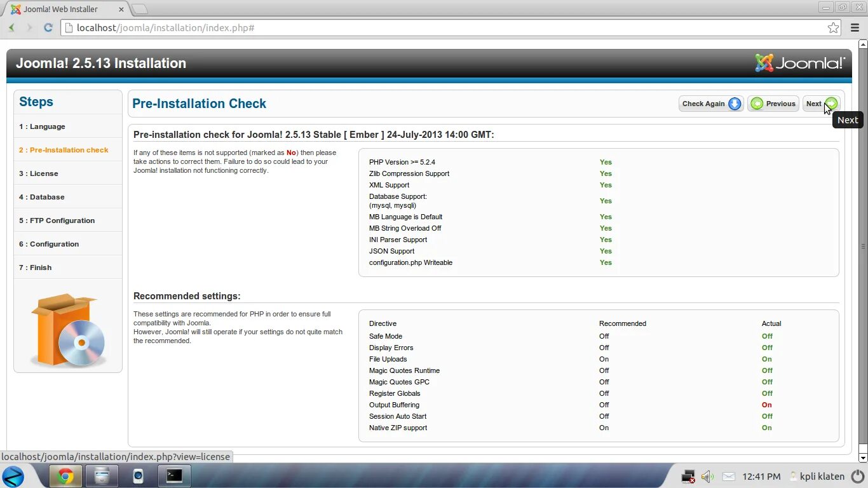This screenshot has height=488, width=868.
Task: Click Chrome icon in taskbar
Action: tap(65, 476)
